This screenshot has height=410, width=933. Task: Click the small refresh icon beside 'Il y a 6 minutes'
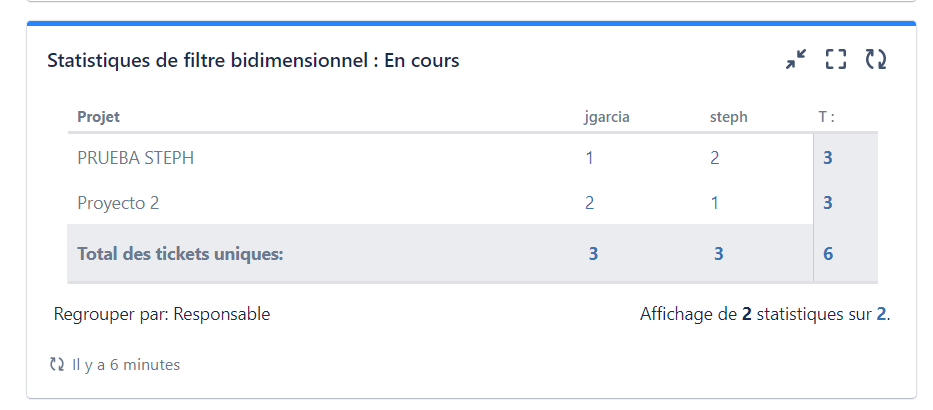[x=57, y=365]
